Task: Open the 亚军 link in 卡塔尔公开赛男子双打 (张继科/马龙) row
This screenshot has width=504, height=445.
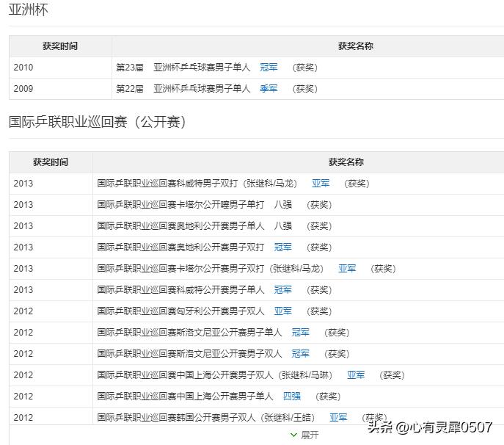Action: click(347, 268)
